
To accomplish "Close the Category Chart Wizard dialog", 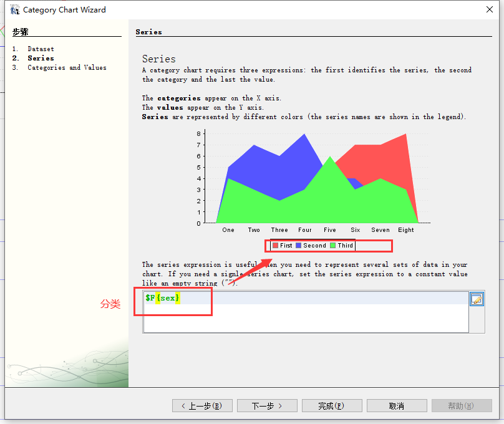I will 489,9.
